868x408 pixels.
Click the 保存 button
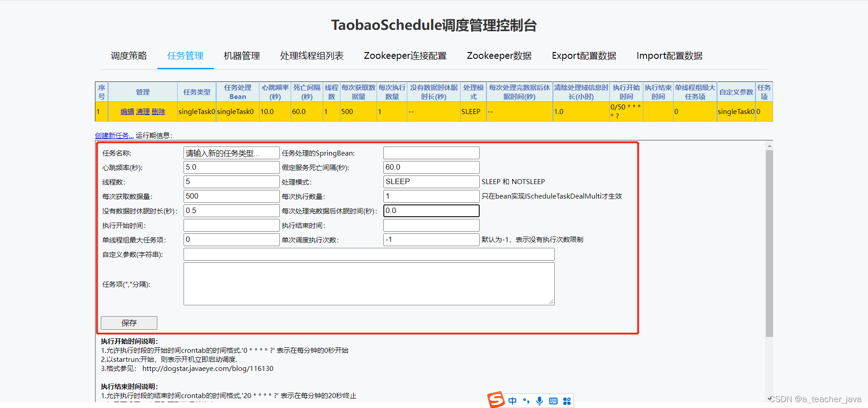tap(129, 323)
